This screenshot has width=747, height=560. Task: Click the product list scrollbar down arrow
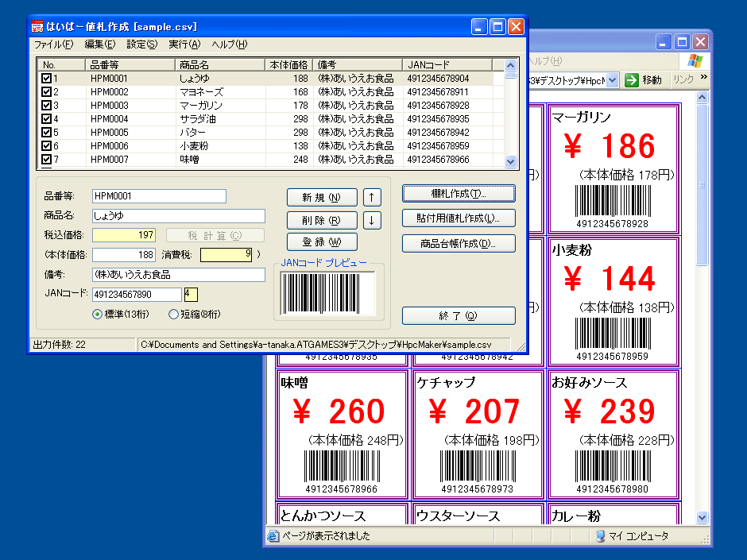tap(510, 161)
